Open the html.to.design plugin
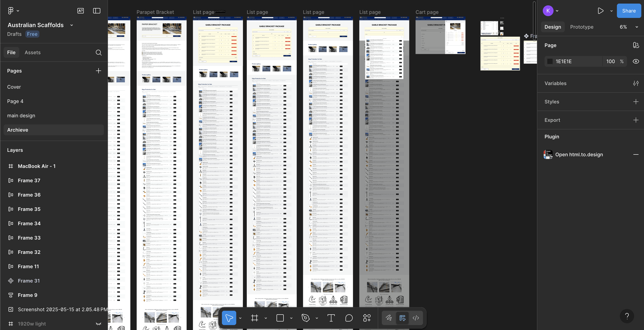Image resolution: width=644 pixels, height=330 pixels. click(x=579, y=154)
